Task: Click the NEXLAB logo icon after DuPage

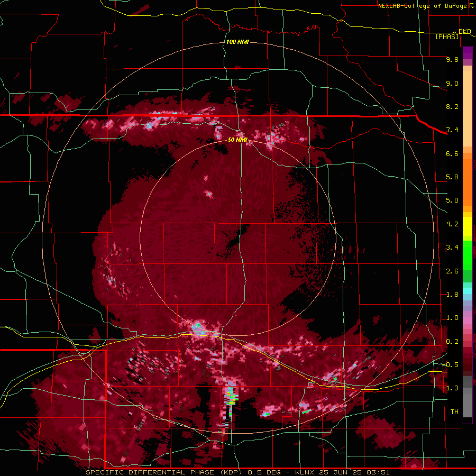Action: (x=471, y=5)
